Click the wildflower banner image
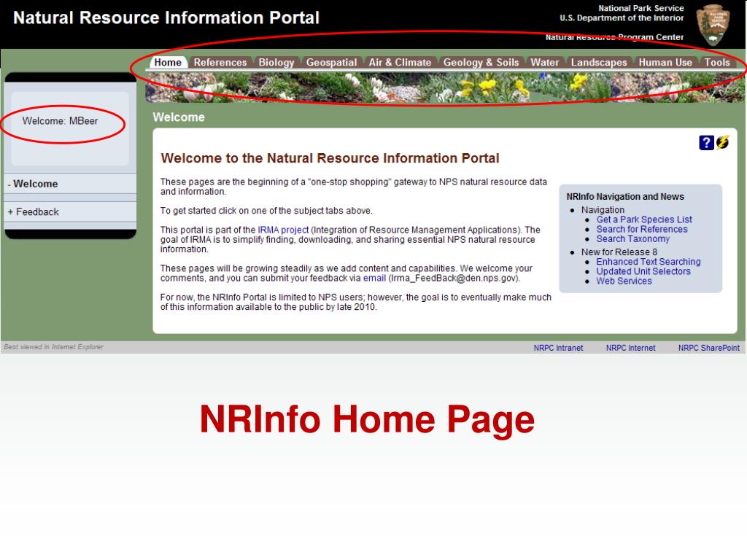 click(445, 87)
